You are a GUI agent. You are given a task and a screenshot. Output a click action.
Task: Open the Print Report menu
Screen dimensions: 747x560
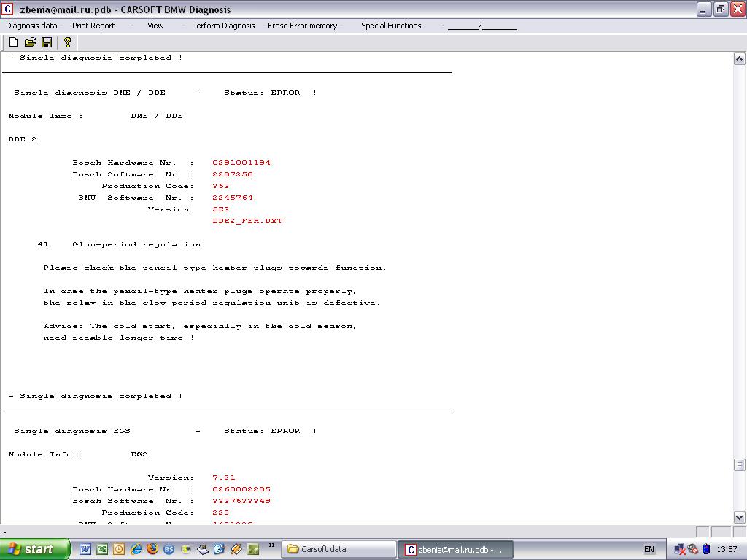[93, 26]
